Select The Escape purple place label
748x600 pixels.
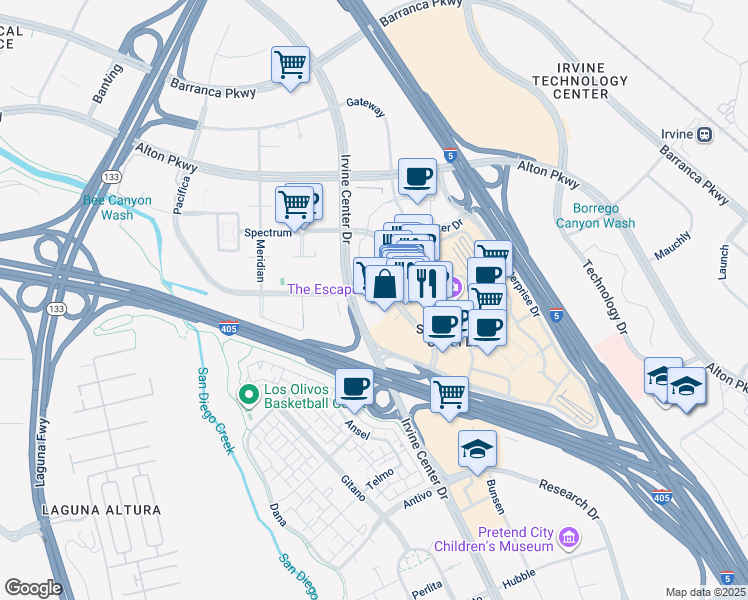[320, 289]
